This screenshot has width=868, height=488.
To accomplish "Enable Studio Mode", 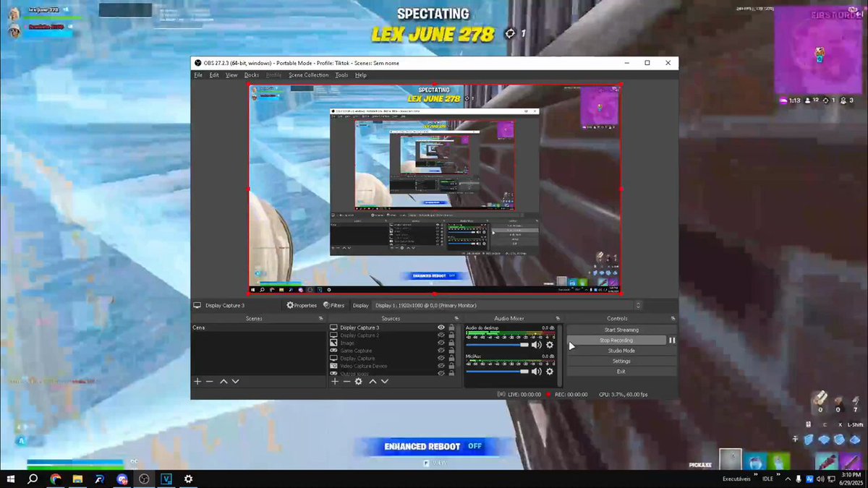I will tap(621, 351).
